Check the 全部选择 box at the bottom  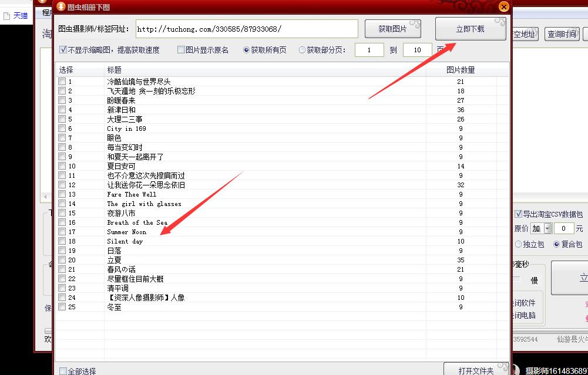62,370
